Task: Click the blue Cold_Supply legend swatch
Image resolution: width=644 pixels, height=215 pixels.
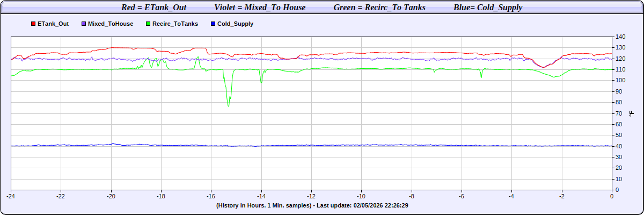Action: tap(214, 24)
